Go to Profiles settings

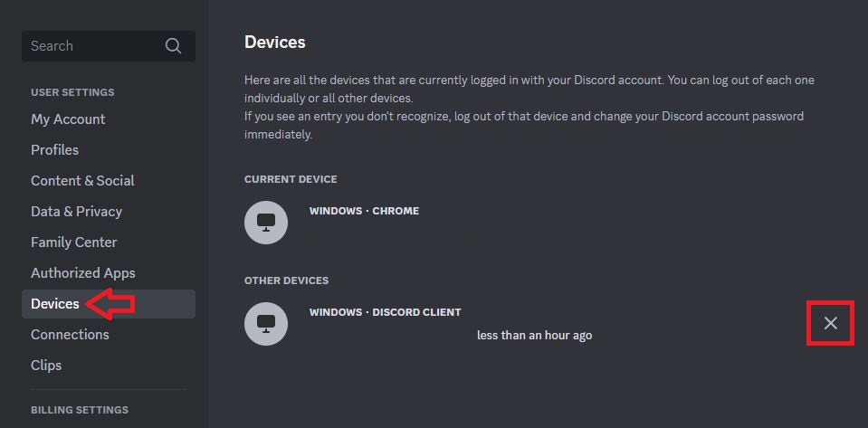(54, 150)
